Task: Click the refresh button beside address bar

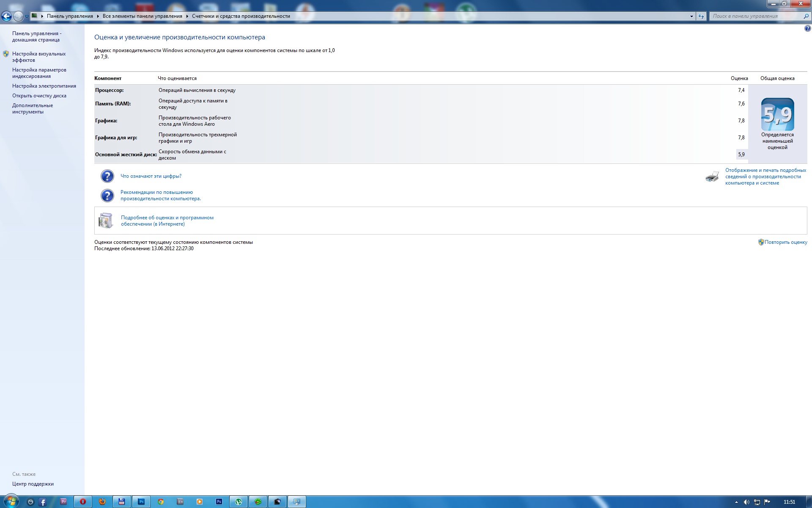Action: click(x=701, y=16)
